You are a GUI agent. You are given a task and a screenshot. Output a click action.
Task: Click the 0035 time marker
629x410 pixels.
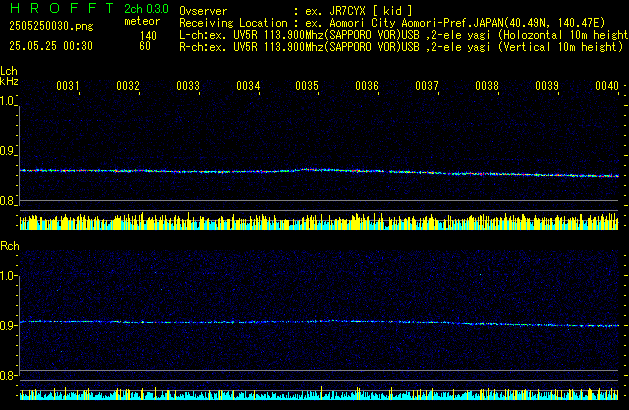[307, 86]
